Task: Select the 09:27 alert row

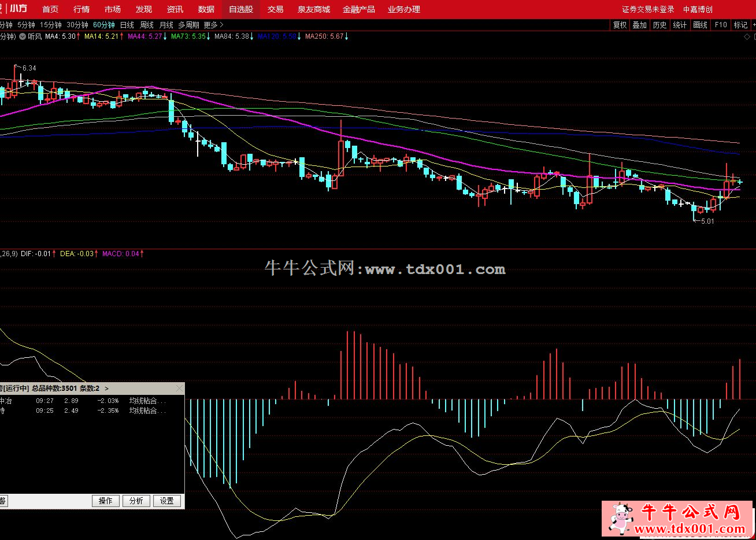Action: coord(91,401)
